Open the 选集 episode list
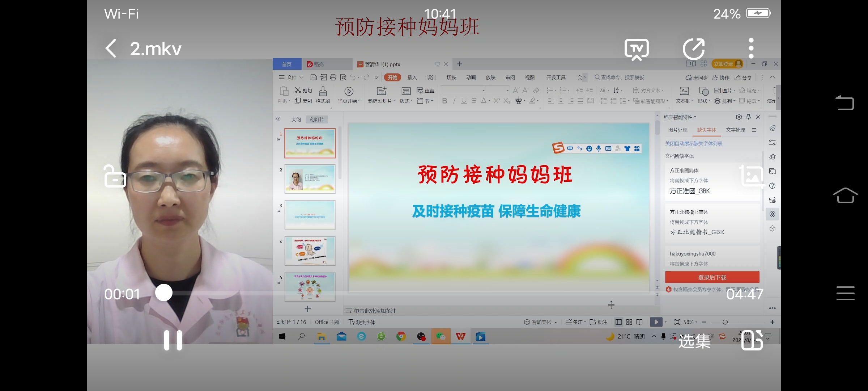The width and height of the screenshot is (868, 391). [x=694, y=341]
